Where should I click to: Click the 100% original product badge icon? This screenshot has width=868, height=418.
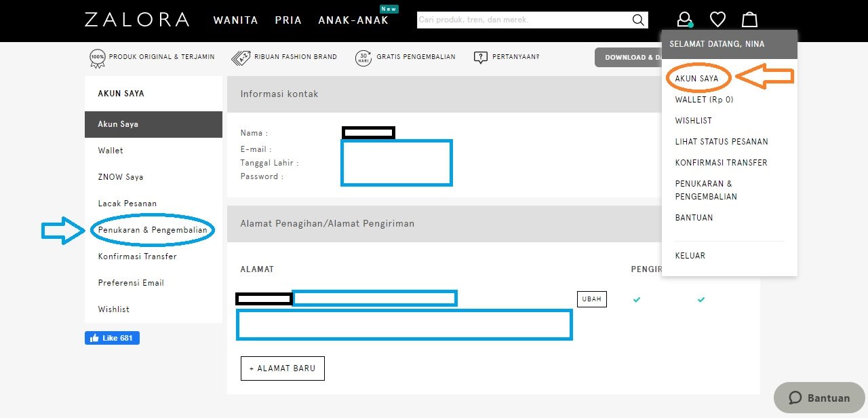pos(97,58)
